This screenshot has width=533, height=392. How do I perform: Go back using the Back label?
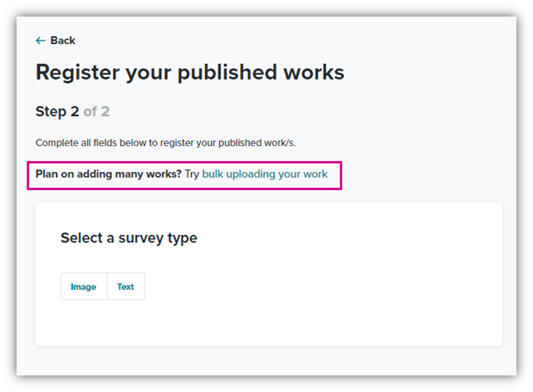click(62, 41)
